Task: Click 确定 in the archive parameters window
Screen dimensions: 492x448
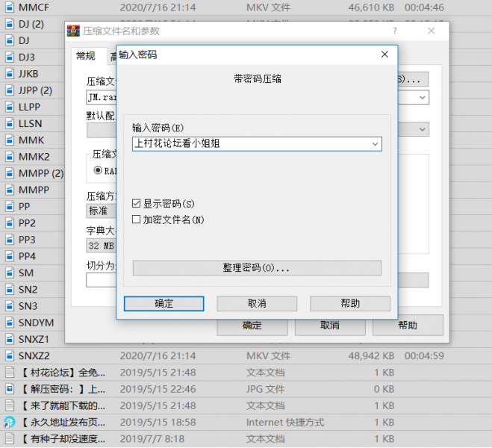Action: tap(252, 326)
